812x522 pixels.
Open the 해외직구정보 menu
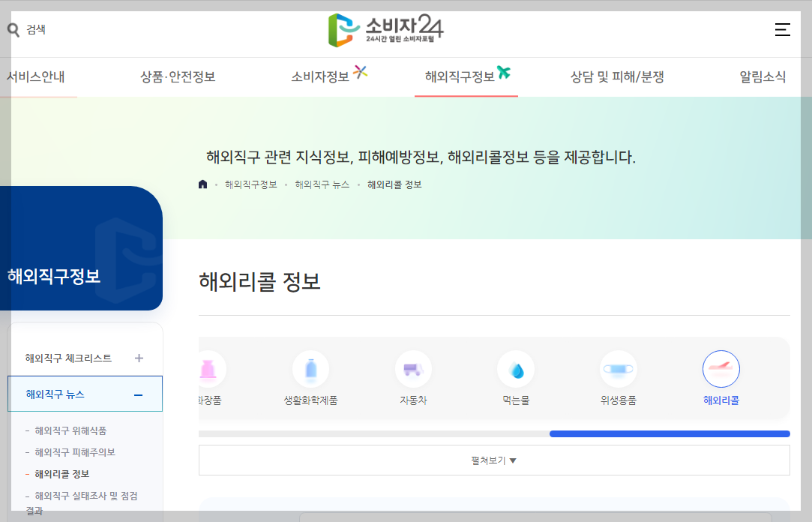(460, 77)
